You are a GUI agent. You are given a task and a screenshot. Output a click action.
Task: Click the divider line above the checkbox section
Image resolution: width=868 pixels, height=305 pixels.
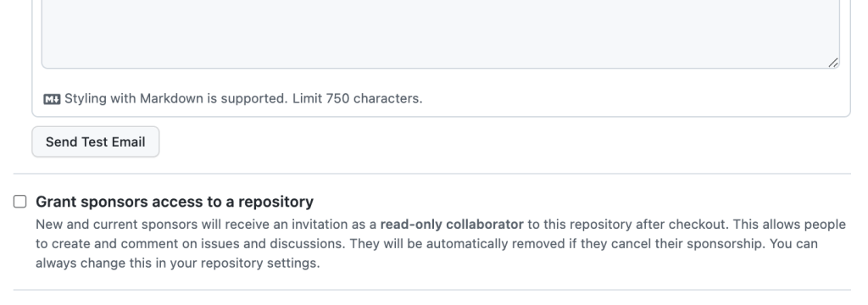pos(431,174)
